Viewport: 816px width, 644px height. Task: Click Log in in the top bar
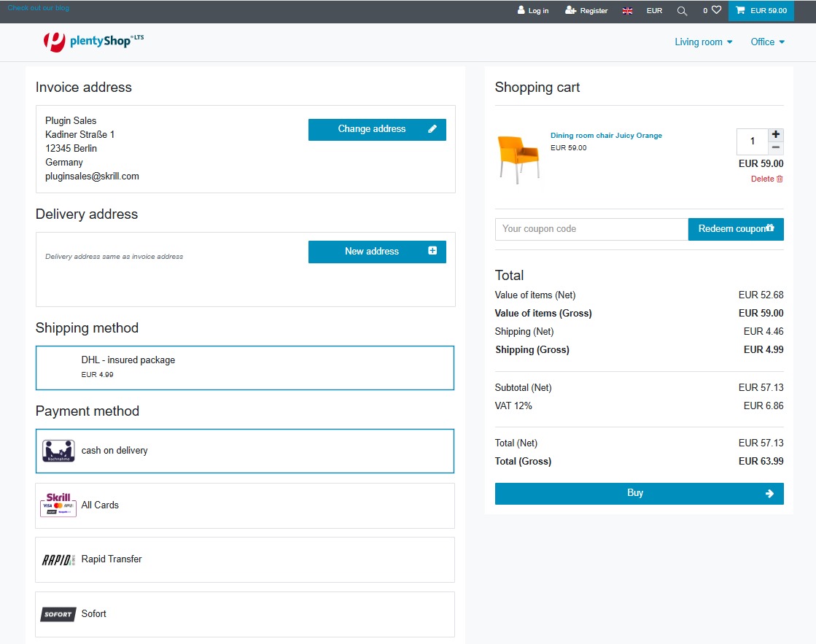[x=533, y=11]
